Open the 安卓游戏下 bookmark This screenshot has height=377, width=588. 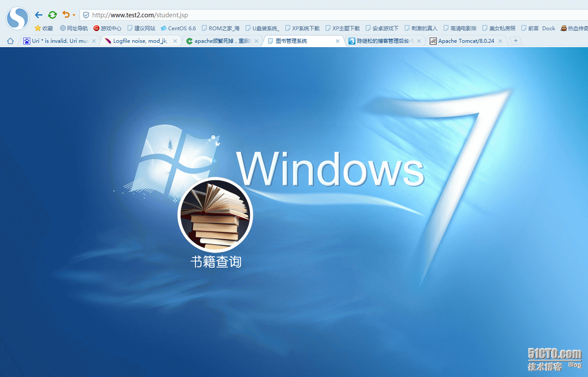pyautogui.click(x=382, y=28)
